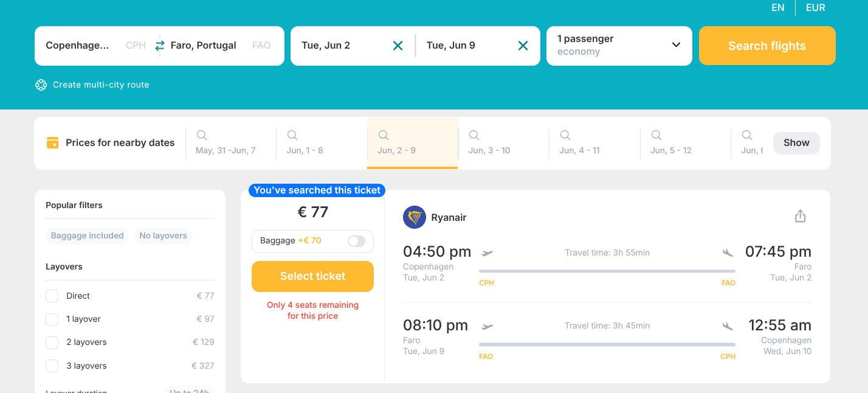Search prices for Jun, 3 - 10
The image size is (868, 393).
489,143
